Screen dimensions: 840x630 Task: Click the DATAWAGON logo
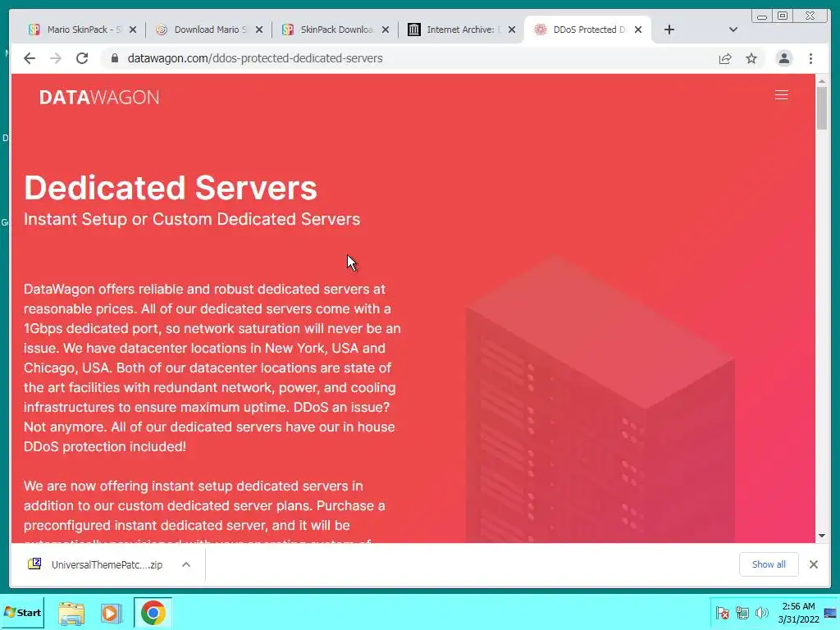click(99, 97)
